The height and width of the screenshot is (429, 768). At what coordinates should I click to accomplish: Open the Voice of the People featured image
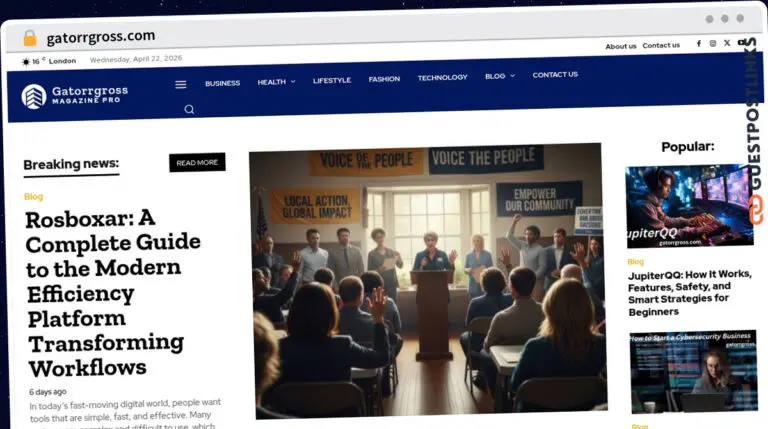point(429,281)
